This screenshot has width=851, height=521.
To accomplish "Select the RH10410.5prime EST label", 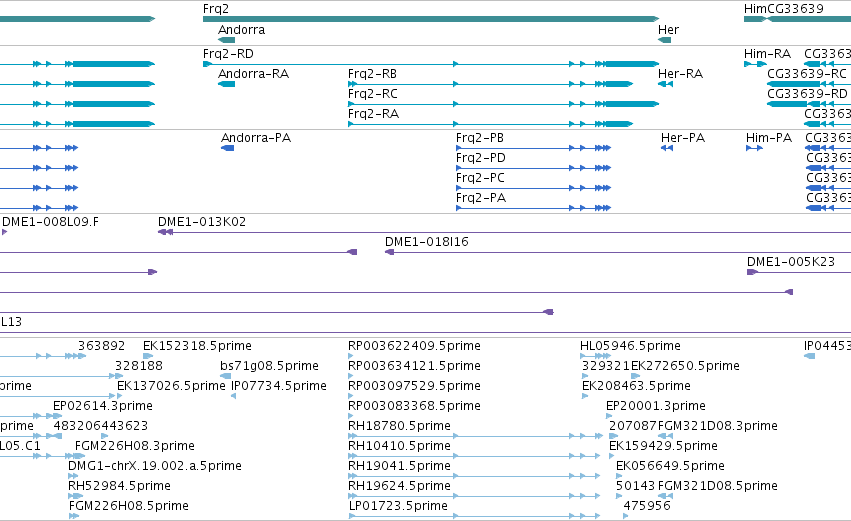I will 399,447.
